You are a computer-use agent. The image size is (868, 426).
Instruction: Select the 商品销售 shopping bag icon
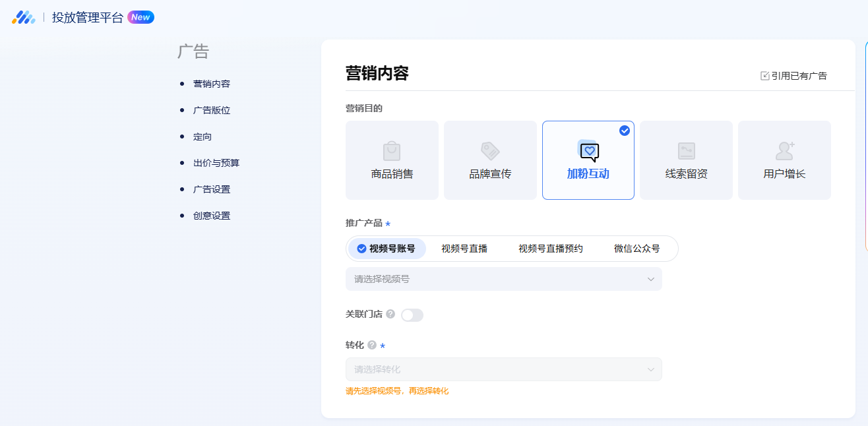coord(392,151)
